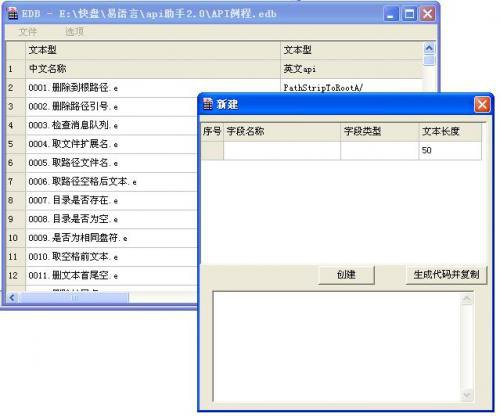500x417 pixels.
Task: Select the cell 0005.取路径文件名.e
Action: click(x=111, y=163)
